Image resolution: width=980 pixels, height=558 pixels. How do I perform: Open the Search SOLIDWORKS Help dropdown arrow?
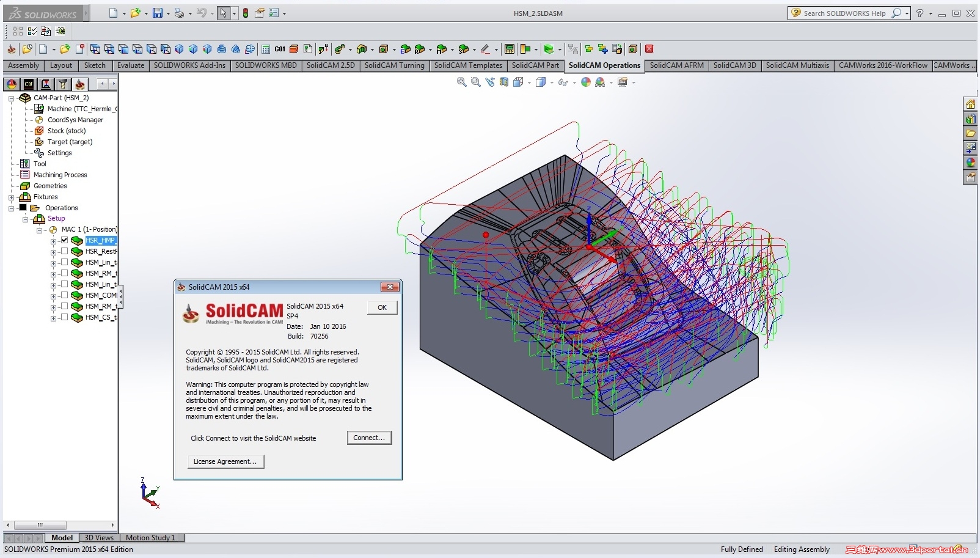pos(907,13)
